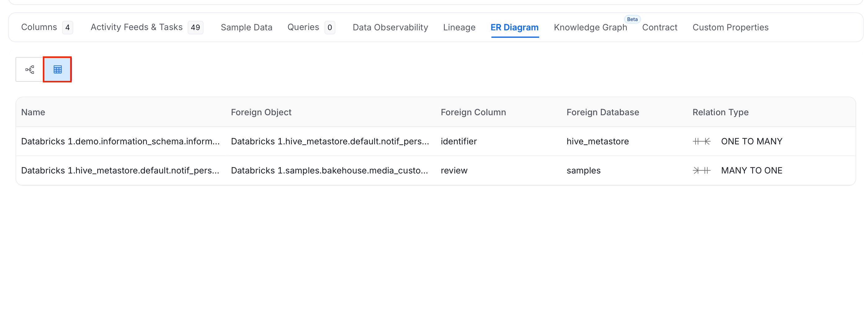Viewport: 868px width, 329px height.
Task: Open the Custom Properties tab
Action: click(x=730, y=27)
